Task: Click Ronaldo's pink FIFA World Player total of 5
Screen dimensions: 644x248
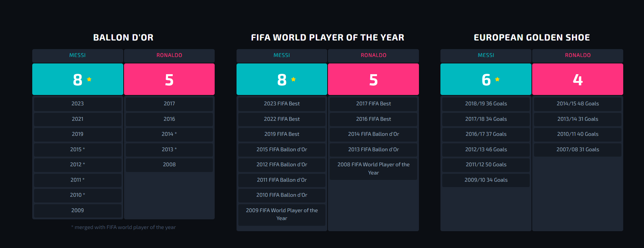Action: [x=373, y=79]
